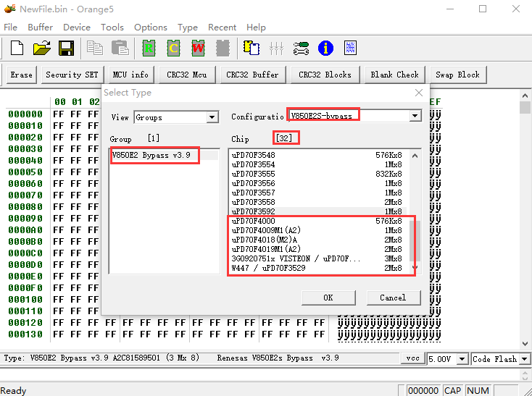Screen dimensions: 532x396
Task: Select 3G0920751x VISTEON chip entry
Action: tap(318, 258)
